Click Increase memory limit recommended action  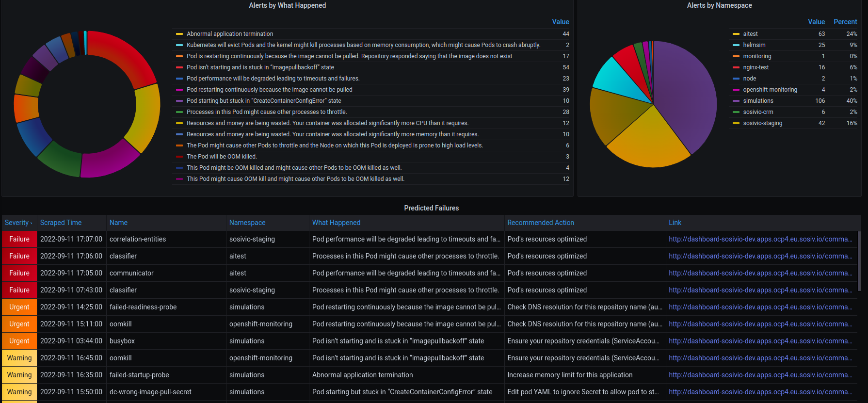pos(570,375)
